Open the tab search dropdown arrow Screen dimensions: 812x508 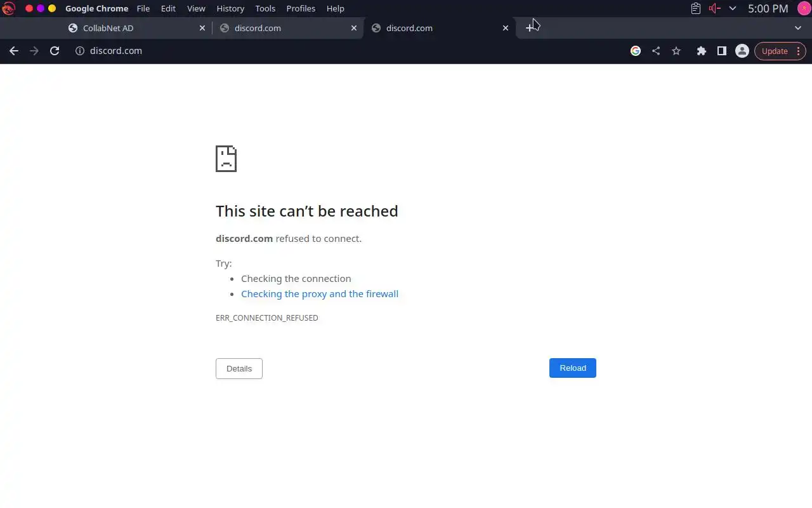click(798, 28)
